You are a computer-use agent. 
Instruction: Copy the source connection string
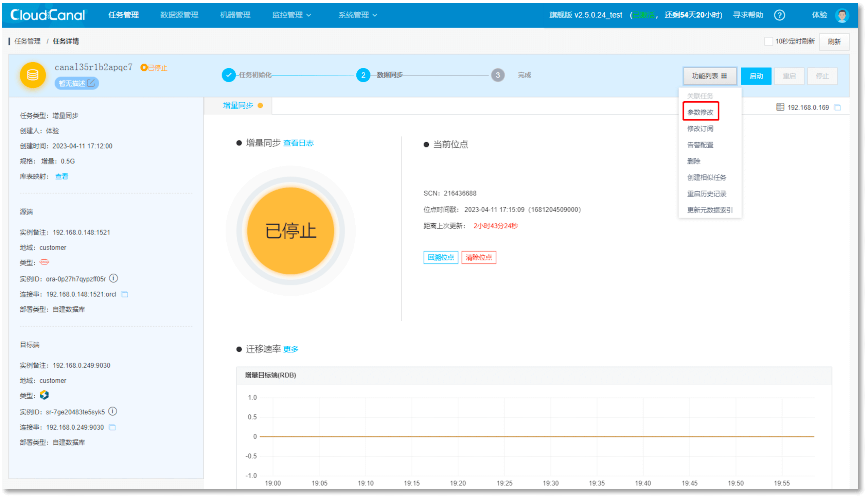click(125, 294)
